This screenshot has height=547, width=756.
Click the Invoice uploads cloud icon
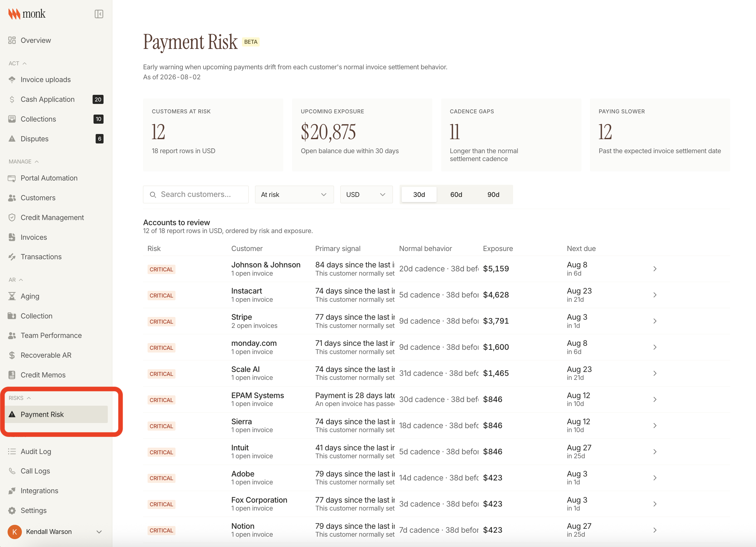point(12,80)
